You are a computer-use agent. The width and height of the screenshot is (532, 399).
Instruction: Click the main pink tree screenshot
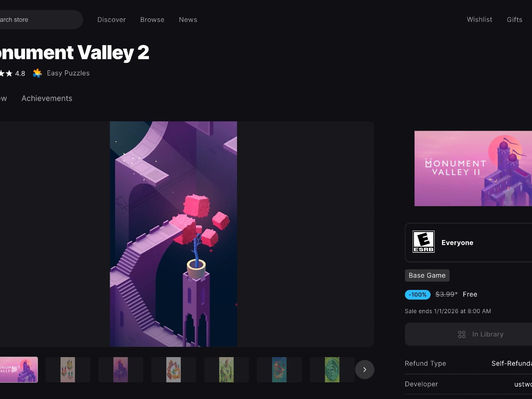pos(173,234)
